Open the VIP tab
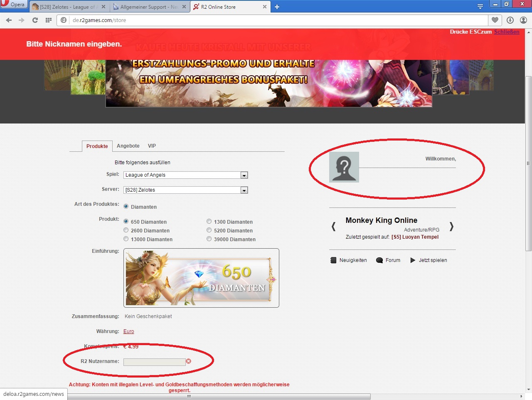The height and width of the screenshot is (400, 532). click(x=152, y=146)
